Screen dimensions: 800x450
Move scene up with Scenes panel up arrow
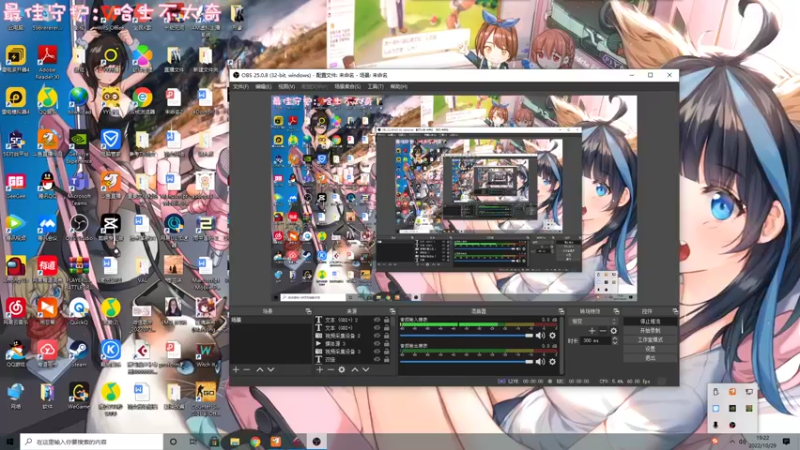260,369
